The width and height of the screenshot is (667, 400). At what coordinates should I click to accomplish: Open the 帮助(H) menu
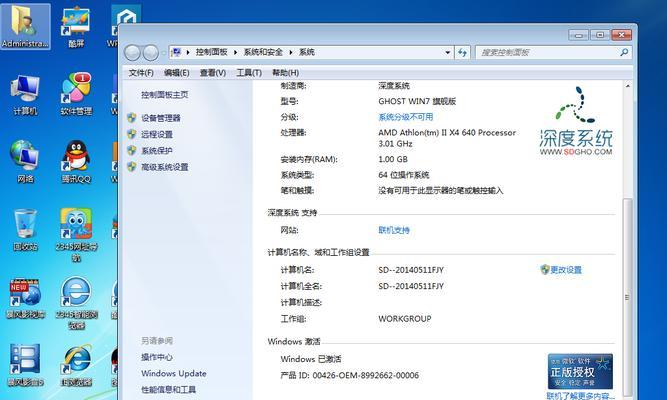285,73
